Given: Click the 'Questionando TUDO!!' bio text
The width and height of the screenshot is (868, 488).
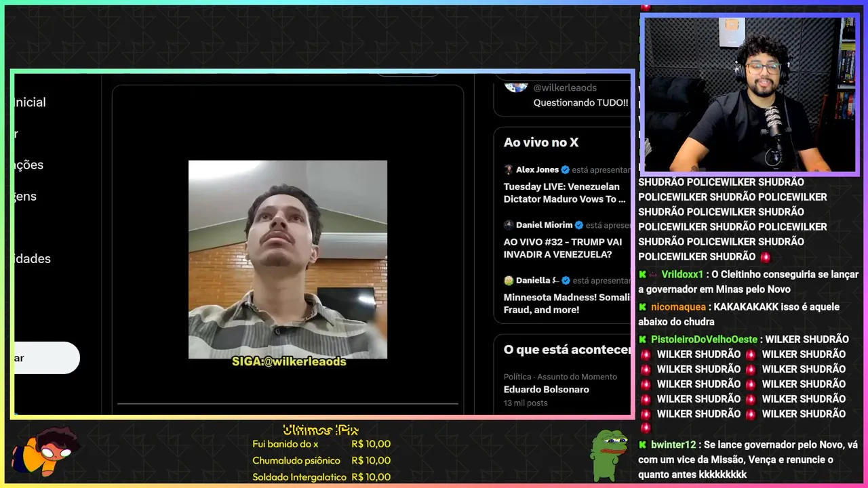Looking at the screenshot, I should pyautogui.click(x=580, y=103).
